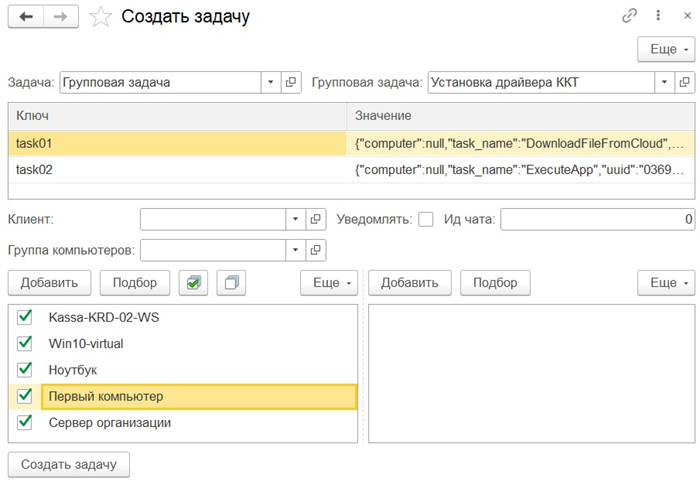Click Подбор button in the right panel

[495, 283]
